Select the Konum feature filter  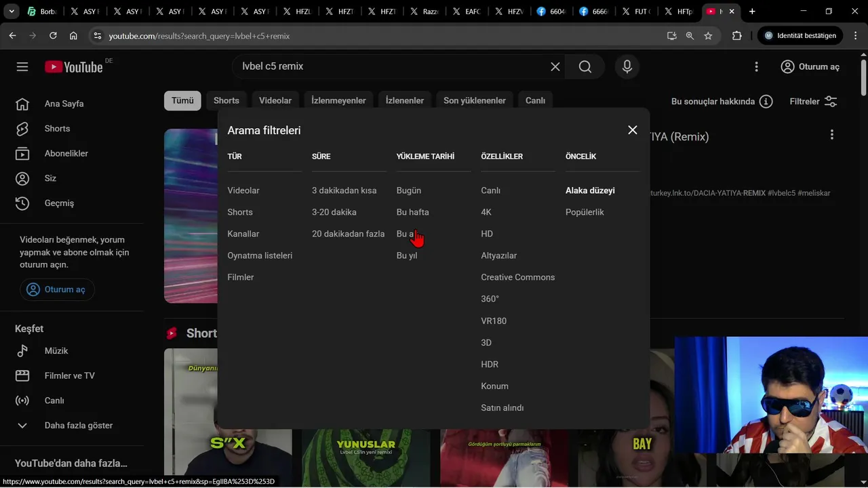pyautogui.click(x=494, y=386)
